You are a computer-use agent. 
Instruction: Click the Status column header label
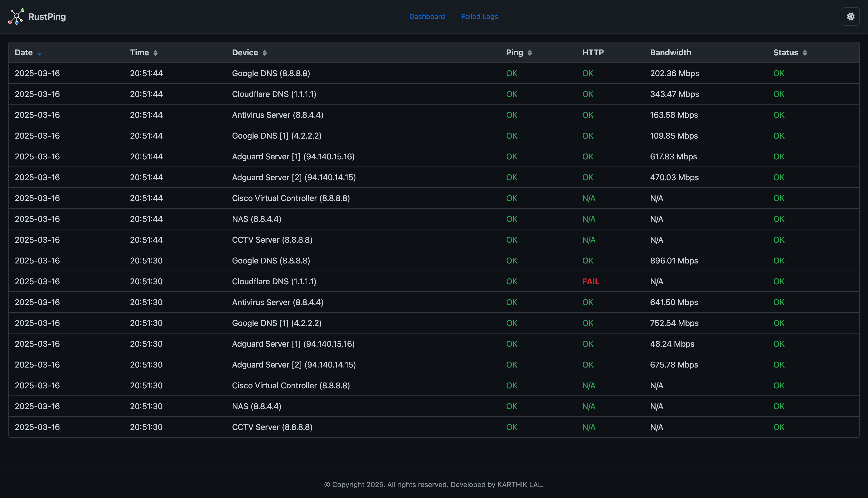coord(785,52)
